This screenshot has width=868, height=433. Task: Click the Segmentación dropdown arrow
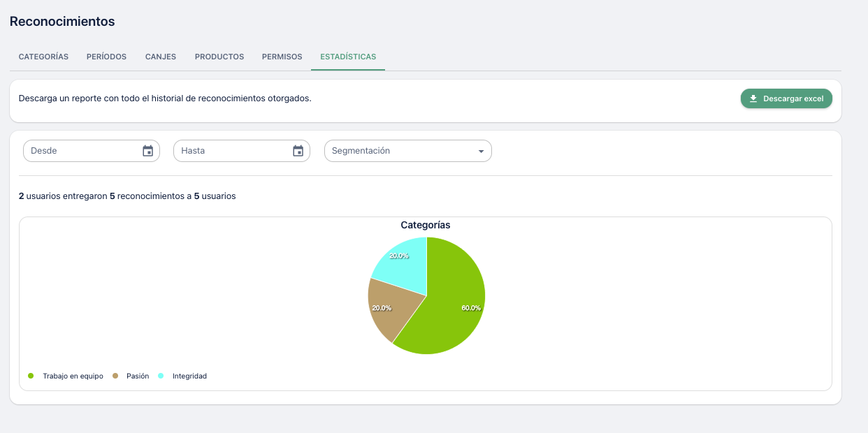coord(481,152)
